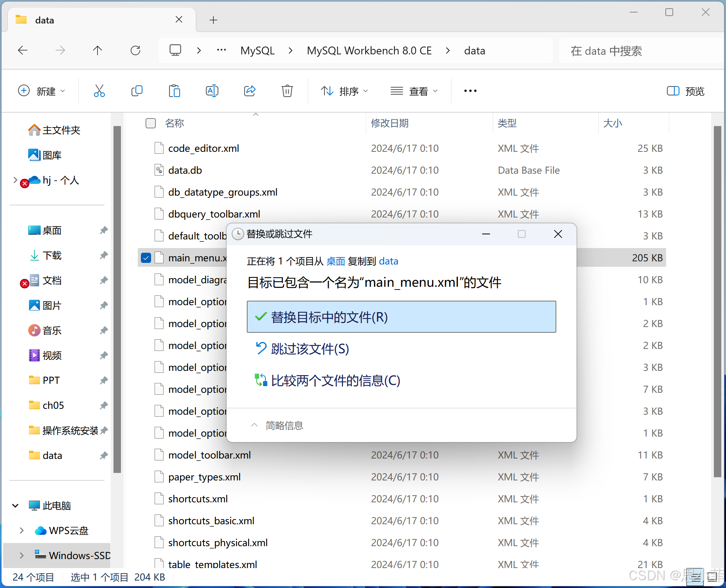Toggle the Preview pane button

pos(685,91)
